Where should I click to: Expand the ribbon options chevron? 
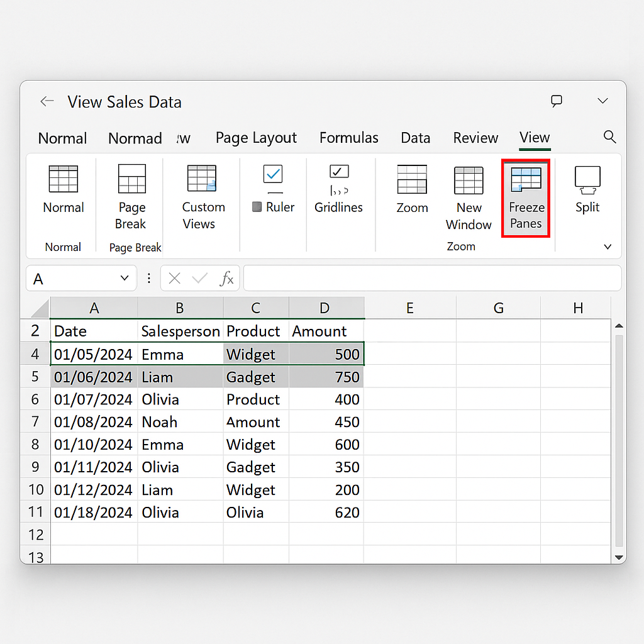coord(608,247)
